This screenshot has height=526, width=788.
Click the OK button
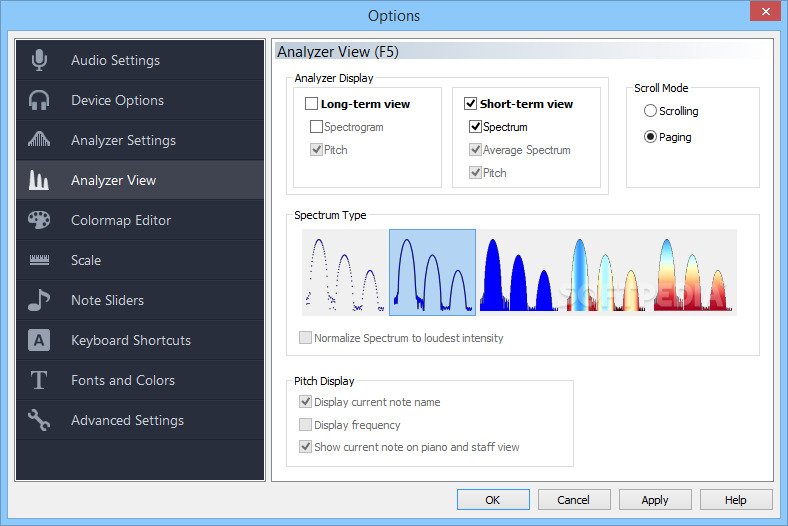(493, 500)
